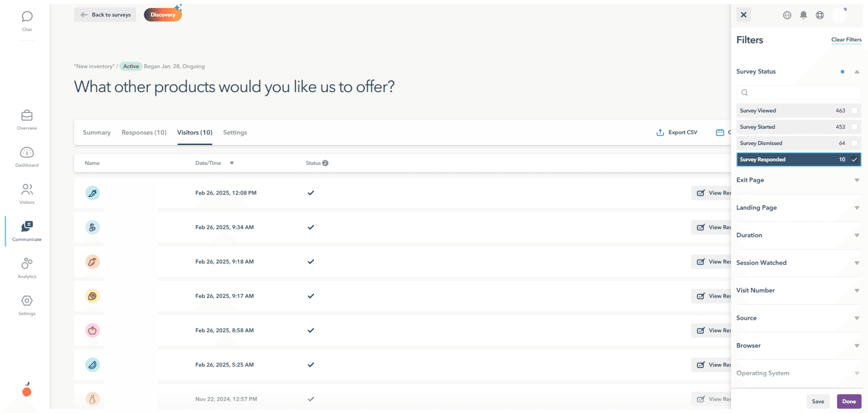This screenshot has height=413, width=868.
Task: View response for 9:34 AM visitor
Action: 711,227
